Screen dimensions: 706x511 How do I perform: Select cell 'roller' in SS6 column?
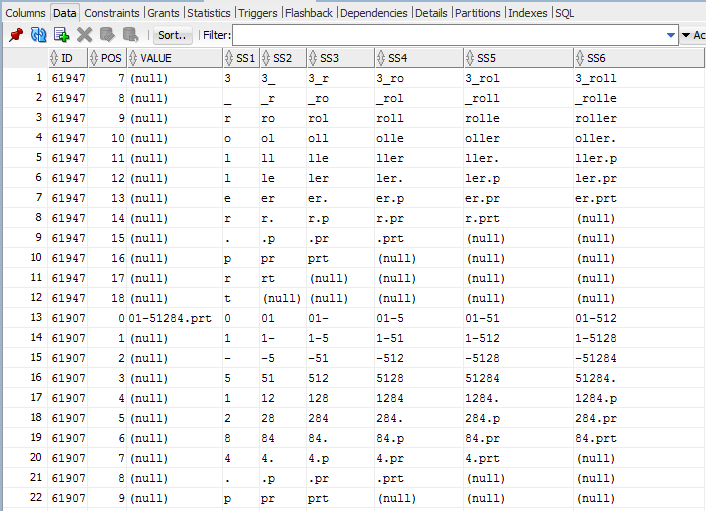(x=639, y=118)
